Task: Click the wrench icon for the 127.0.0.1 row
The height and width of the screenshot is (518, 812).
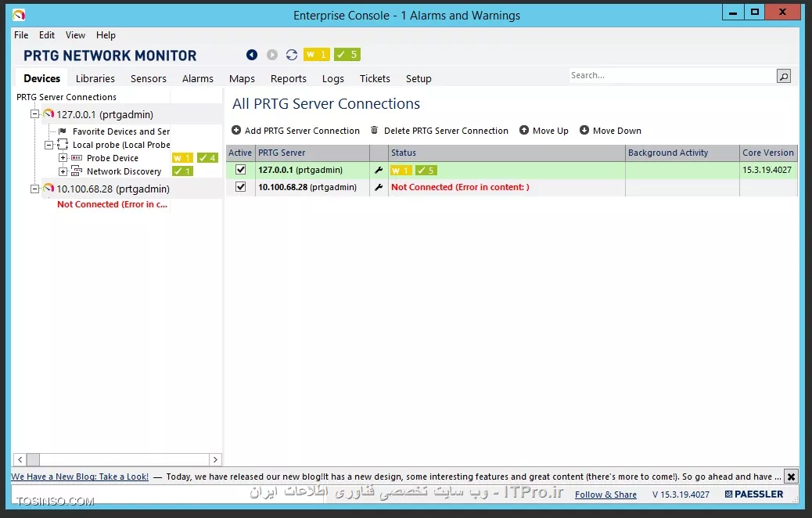Action: [x=379, y=170]
